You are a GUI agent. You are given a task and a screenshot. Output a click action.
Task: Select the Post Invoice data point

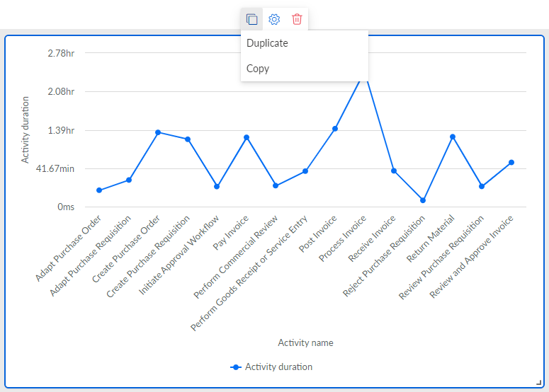click(x=335, y=129)
